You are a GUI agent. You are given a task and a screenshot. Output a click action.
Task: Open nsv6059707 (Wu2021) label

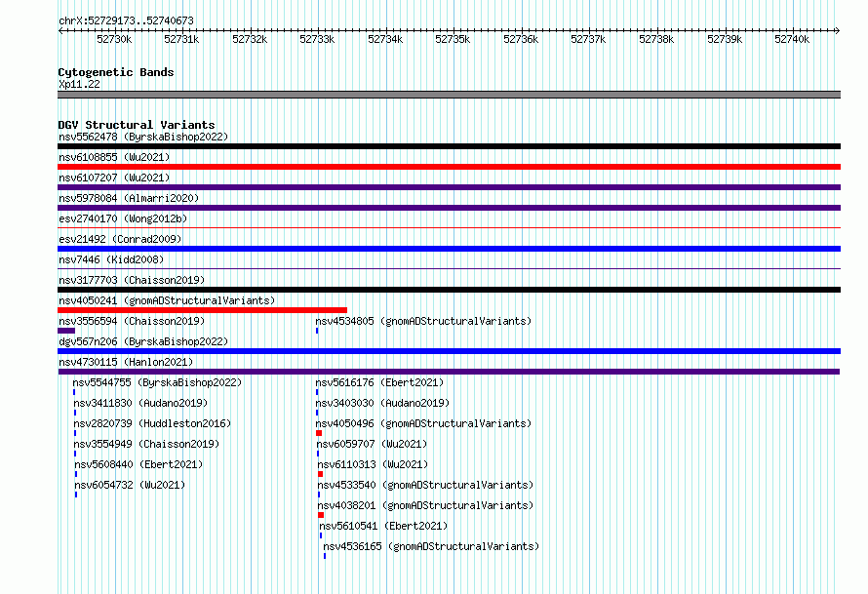pos(372,444)
